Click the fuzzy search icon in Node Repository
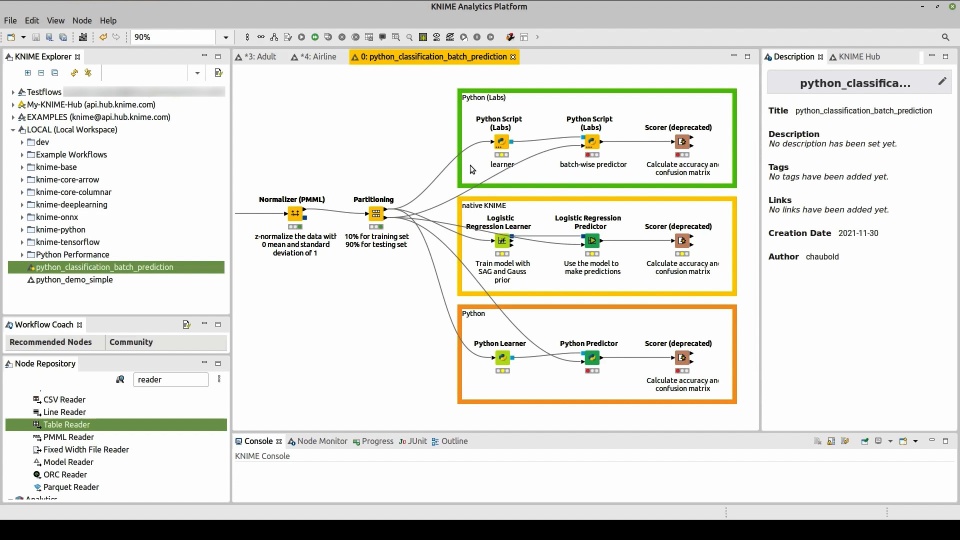960x540 pixels. tap(120, 380)
